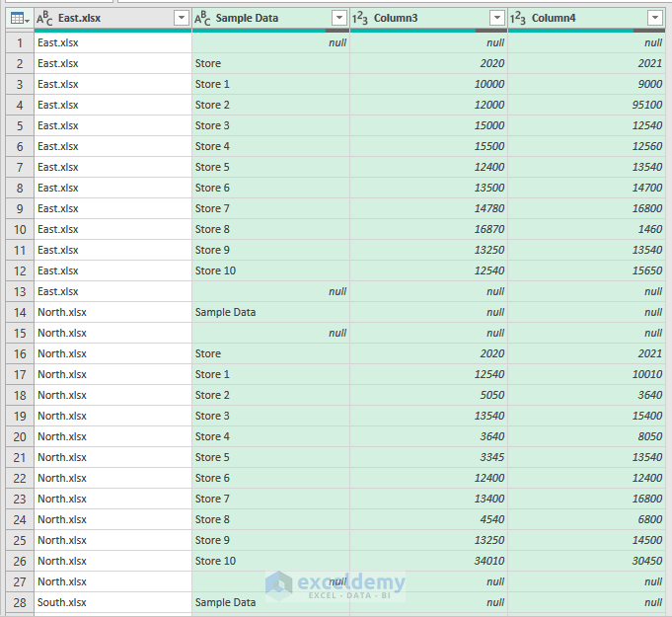The height and width of the screenshot is (617, 672).
Task: Click East.xlsx cell in row 13
Action: (112, 291)
